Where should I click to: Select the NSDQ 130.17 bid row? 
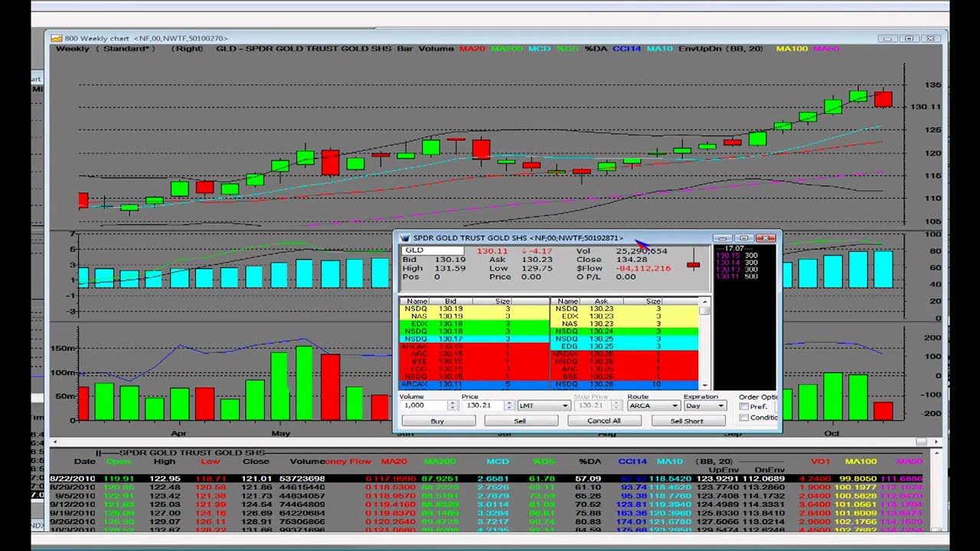[x=475, y=339]
